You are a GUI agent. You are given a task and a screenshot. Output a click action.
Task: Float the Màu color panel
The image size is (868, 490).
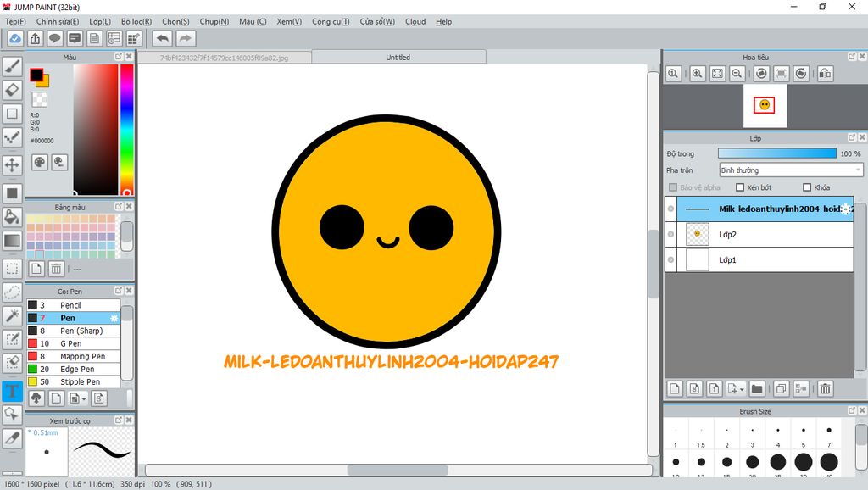(x=119, y=57)
